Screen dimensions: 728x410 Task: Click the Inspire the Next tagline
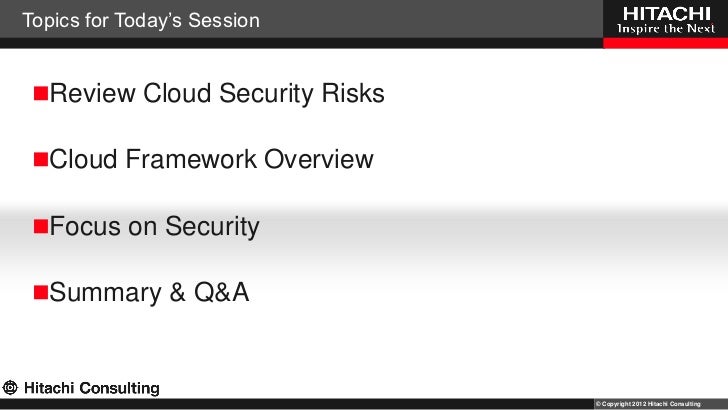pyautogui.click(x=666, y=29)
